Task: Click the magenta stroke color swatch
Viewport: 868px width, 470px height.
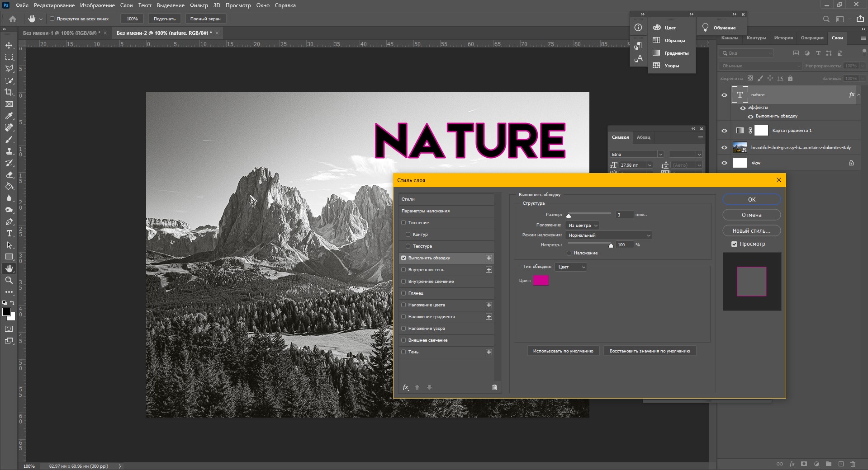Action: 541,281
